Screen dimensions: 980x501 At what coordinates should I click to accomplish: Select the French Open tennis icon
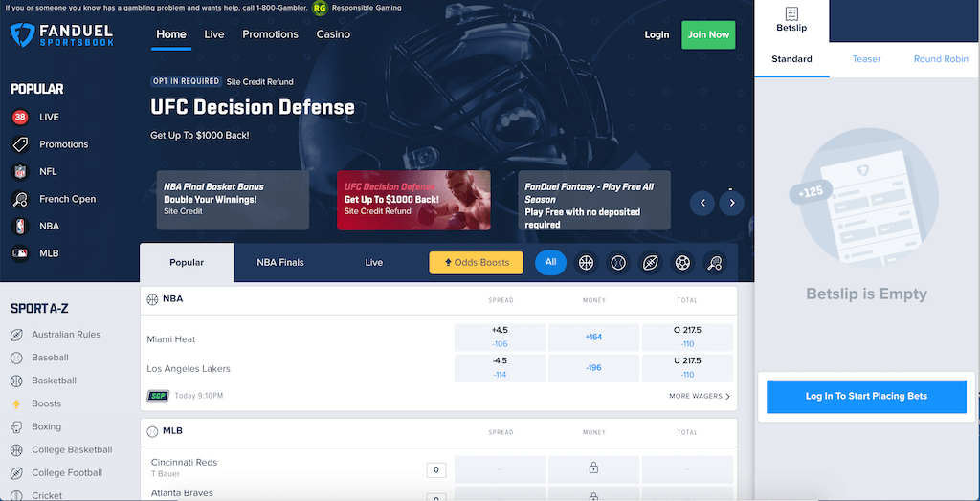[20, 199]
